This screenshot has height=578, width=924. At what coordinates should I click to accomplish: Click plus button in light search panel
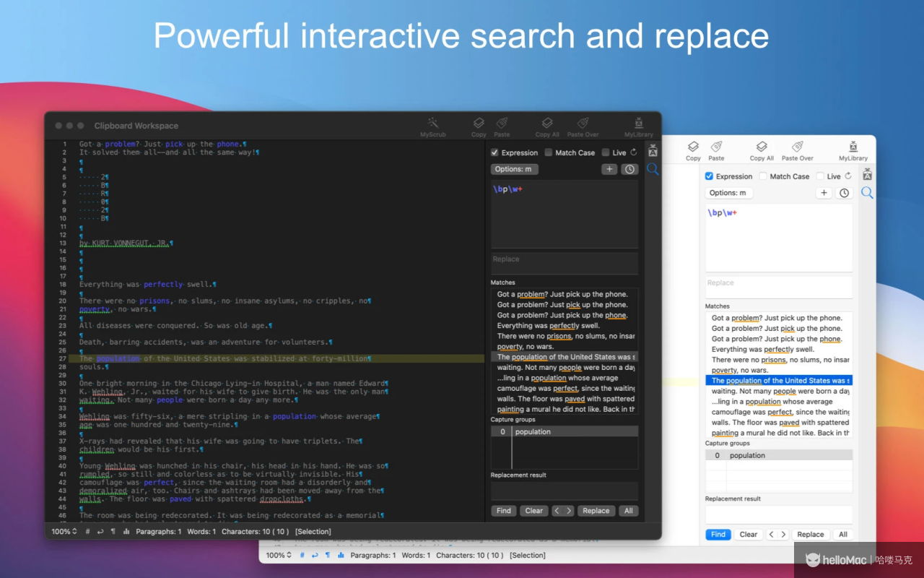pos(824,193)
